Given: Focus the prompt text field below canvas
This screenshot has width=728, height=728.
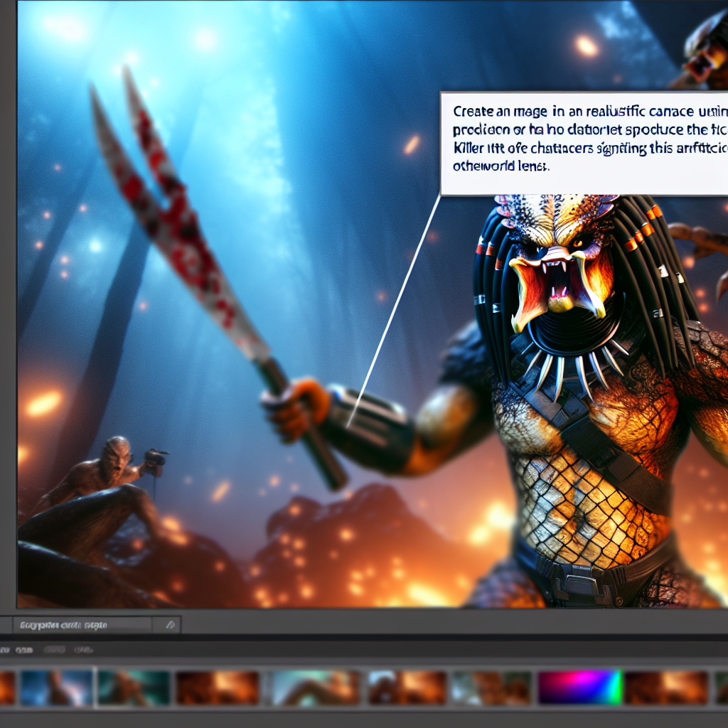Looking at the screenshot, I should [82, 625].
